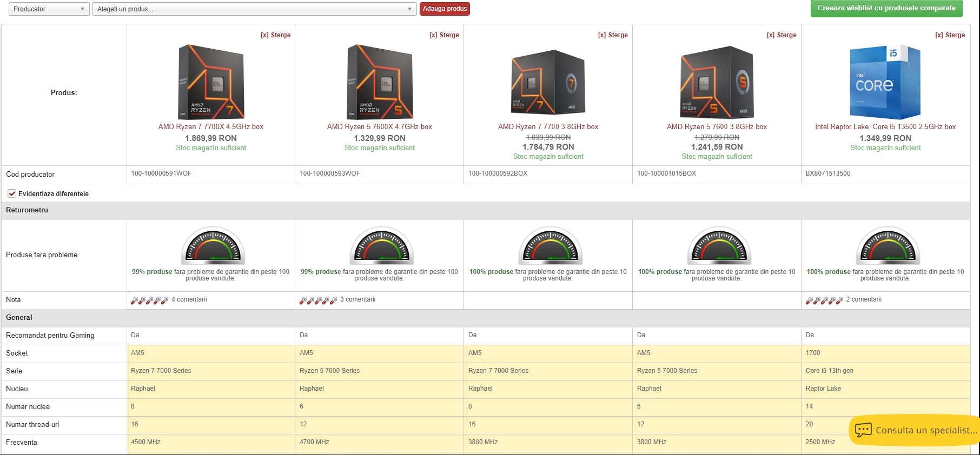Open the Consulta un specialist chat widget
Screen dimensions: 980x455
point(915,430)
